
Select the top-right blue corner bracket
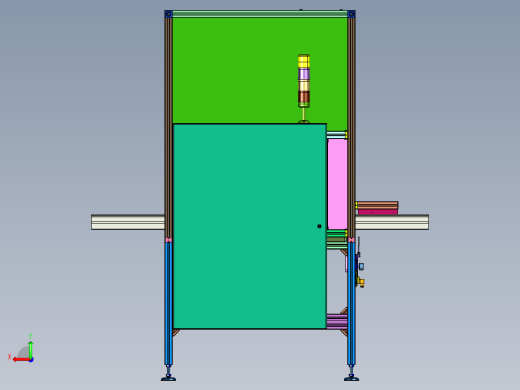point(351,14)
